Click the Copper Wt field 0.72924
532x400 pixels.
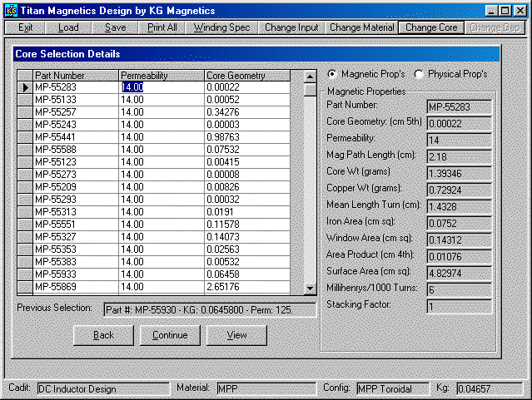click(x=459, y=190)
